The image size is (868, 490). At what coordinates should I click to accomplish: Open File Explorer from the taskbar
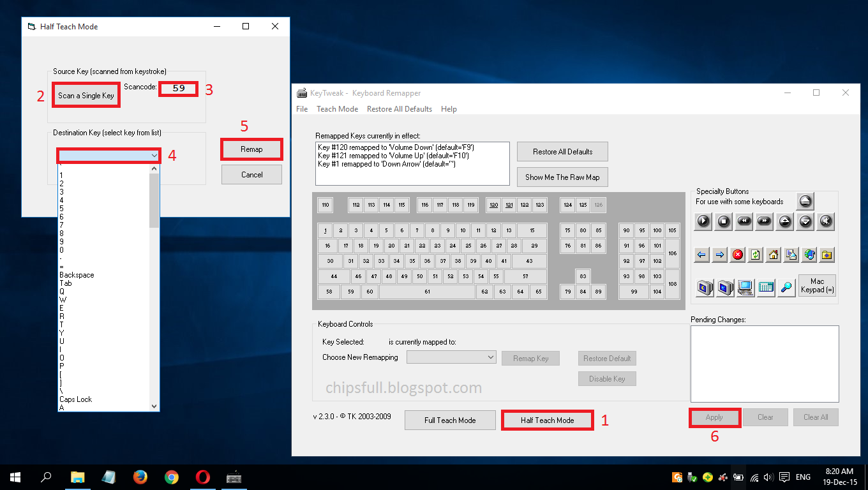[x=77, y=477]
